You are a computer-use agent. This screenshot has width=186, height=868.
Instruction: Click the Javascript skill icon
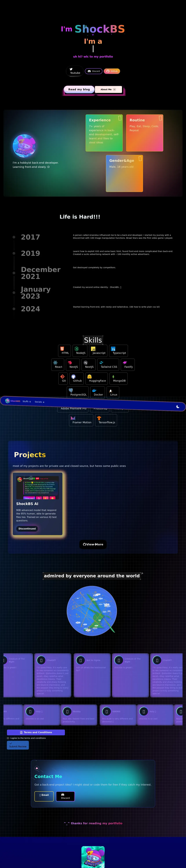[x=93, y=349]
